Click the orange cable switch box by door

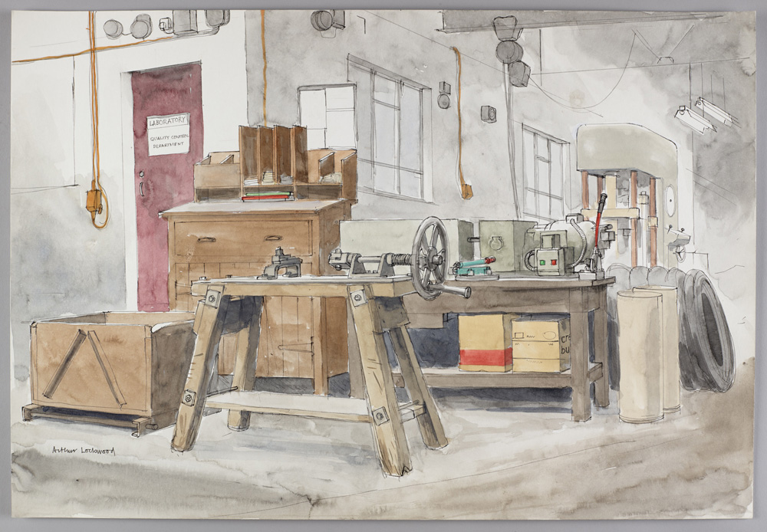94,201
